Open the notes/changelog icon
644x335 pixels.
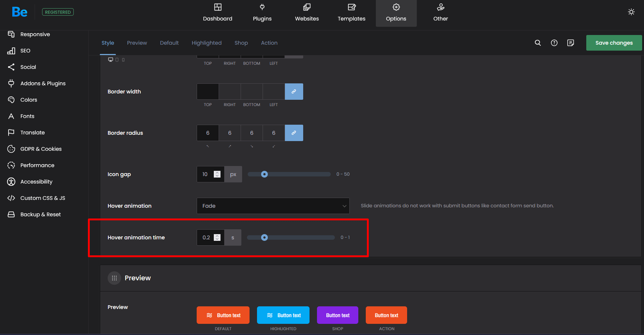pyautogui.click(x=571, y=43)
